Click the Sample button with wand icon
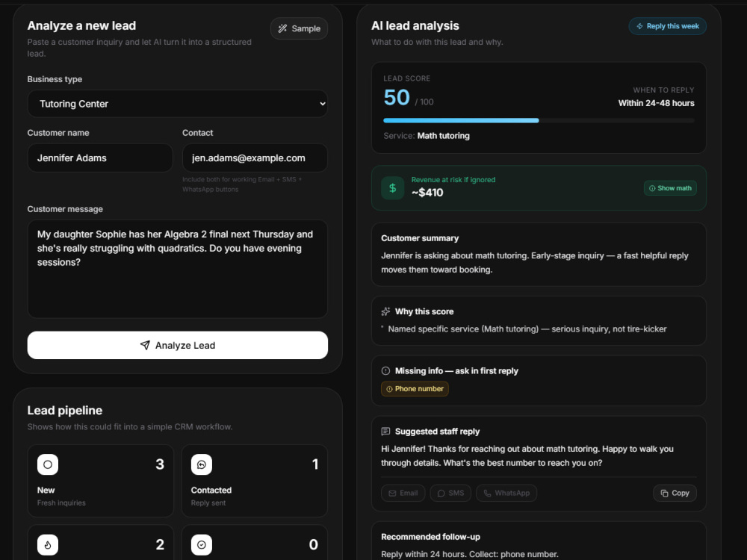 [x=299, y=28]
